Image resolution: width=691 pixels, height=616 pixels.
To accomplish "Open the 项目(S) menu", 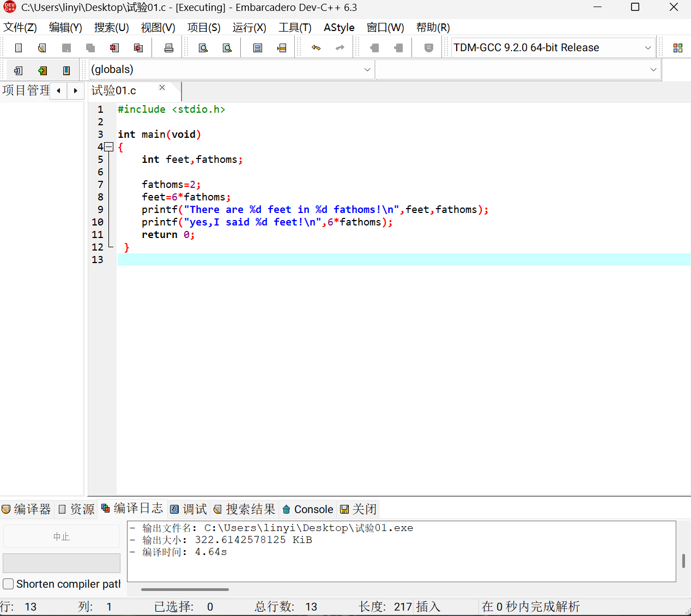I will [204, 27].
